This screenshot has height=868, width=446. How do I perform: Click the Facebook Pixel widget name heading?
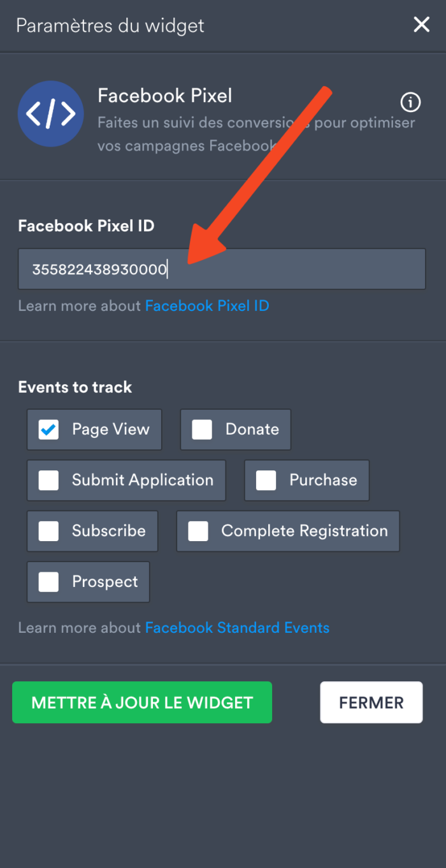[164, 96]
